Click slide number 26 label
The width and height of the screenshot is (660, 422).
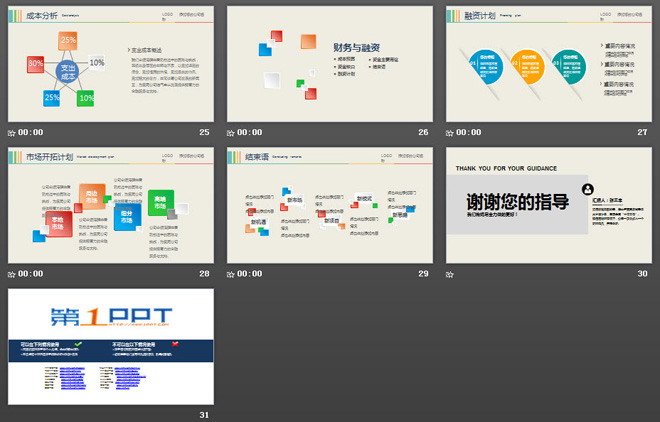coord(423,132)
